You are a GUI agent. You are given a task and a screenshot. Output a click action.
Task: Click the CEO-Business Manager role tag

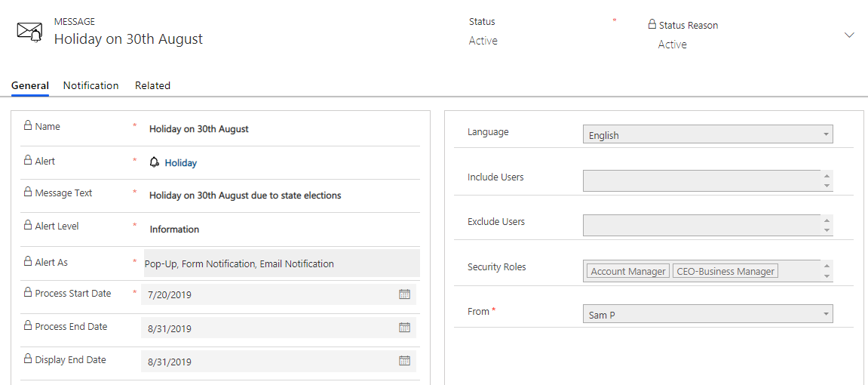tap(725, 271)
